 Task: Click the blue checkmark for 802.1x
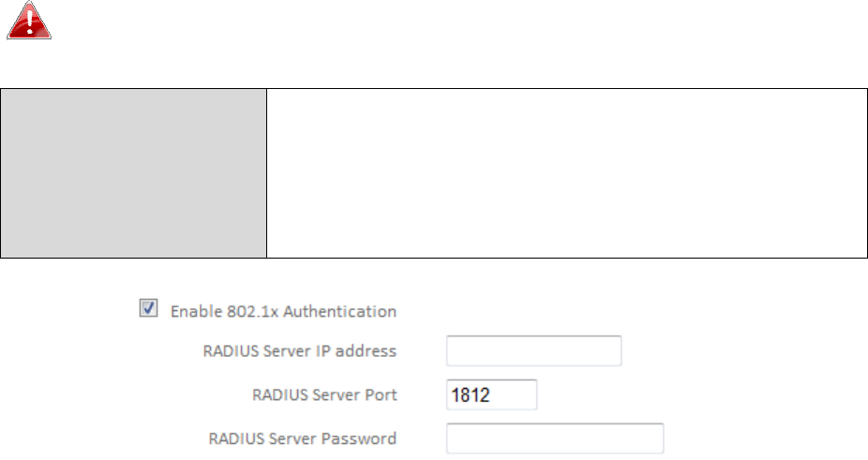click(x=148, y=307)
